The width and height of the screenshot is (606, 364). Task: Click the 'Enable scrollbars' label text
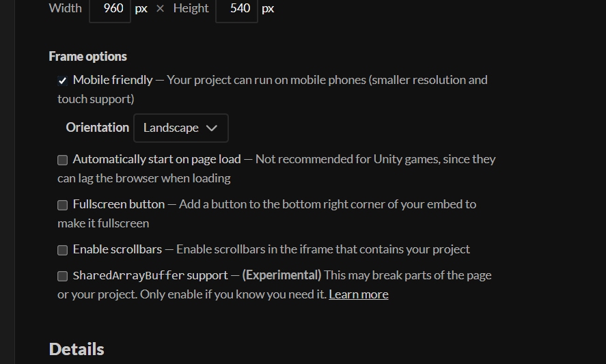[x=117, y=249]
